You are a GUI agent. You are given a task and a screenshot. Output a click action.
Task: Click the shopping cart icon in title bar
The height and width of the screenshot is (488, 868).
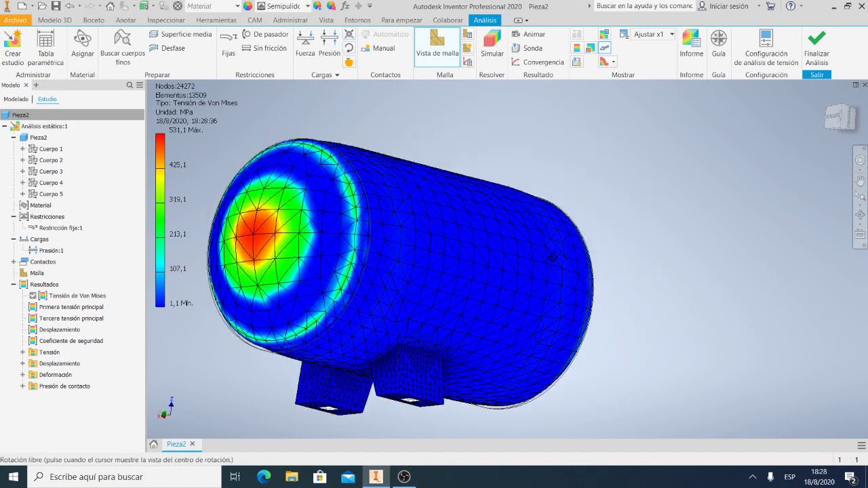click(x=770, y=6)
